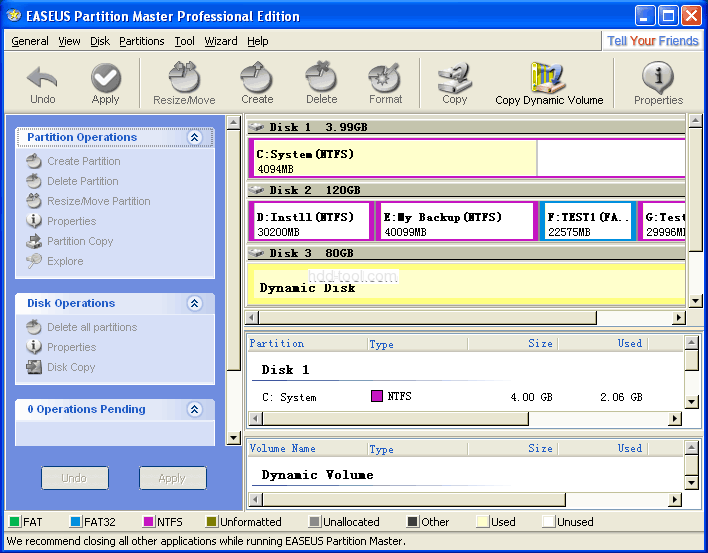The image size is (708, 553).
Task: Collapse the Operations Pending panel
Action: click(x=195, y=409)
